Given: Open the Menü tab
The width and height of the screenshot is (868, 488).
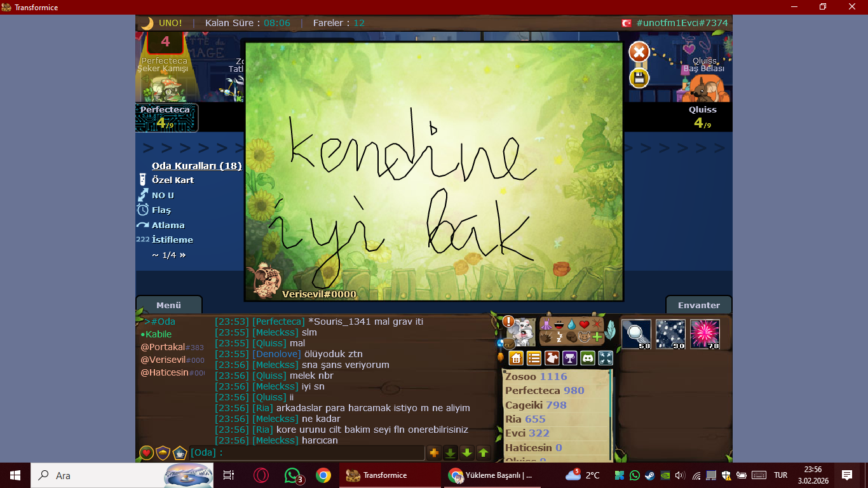Looking at the screenshot, I should coord(168,305).
